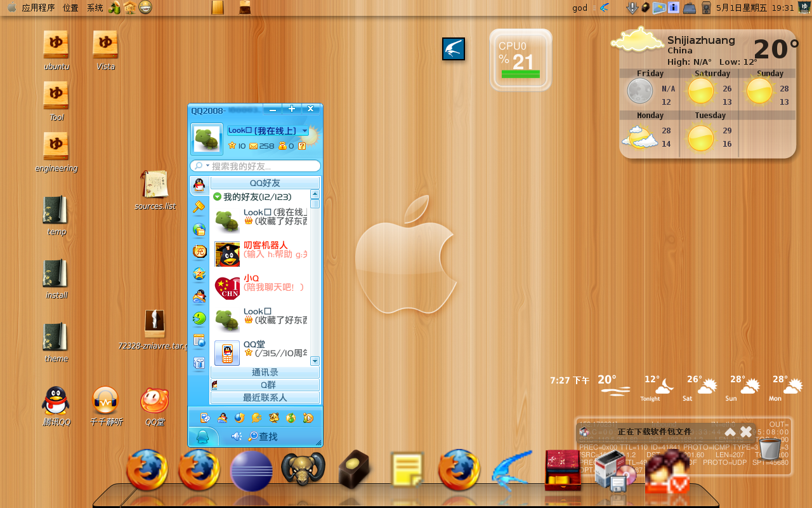Open the engineering desktop folder
The height and width of the screenshot is (508, 812).
(x=56, y=146)
